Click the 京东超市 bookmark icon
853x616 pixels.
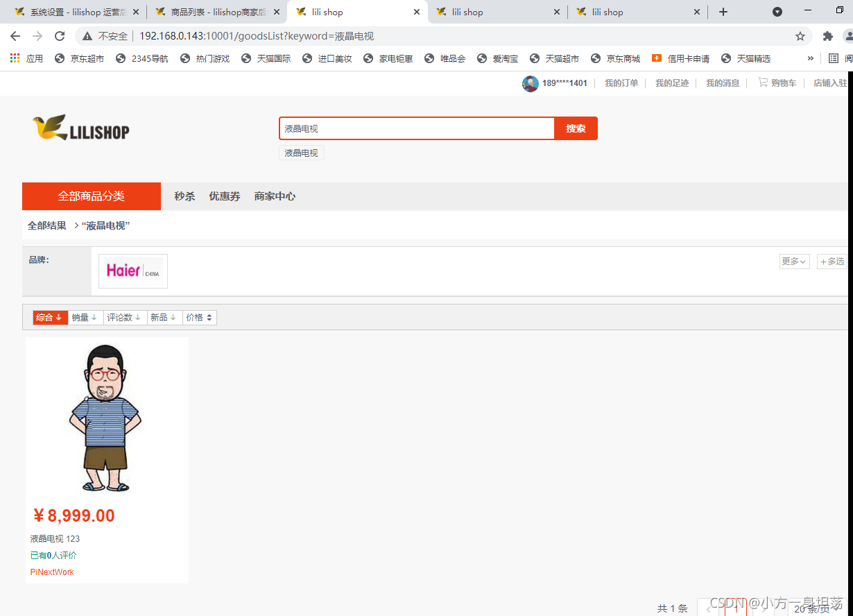point(59,58)
